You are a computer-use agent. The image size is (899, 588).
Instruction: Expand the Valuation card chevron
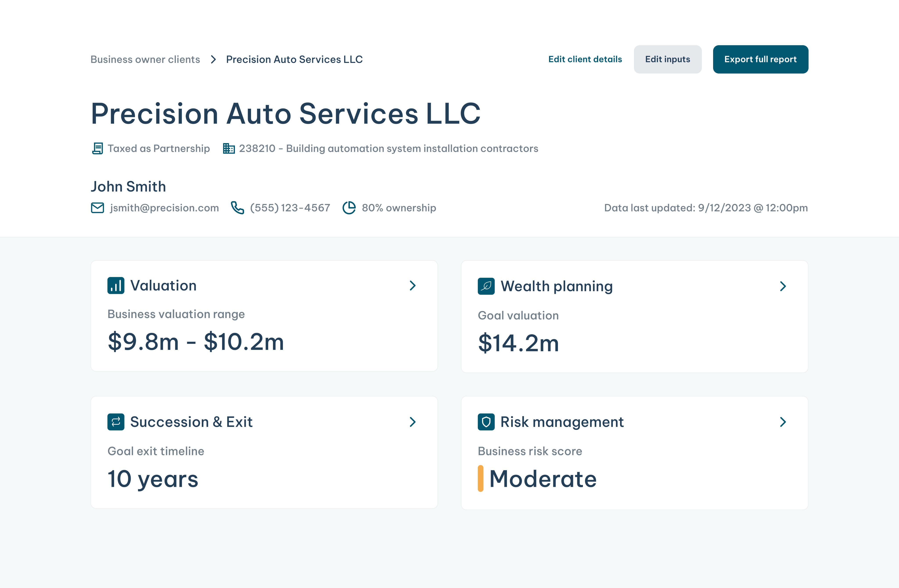click(412, 286)
